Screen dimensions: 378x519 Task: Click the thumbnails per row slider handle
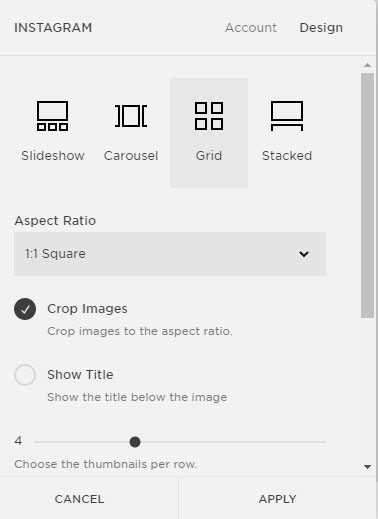[x=135, y=442]
